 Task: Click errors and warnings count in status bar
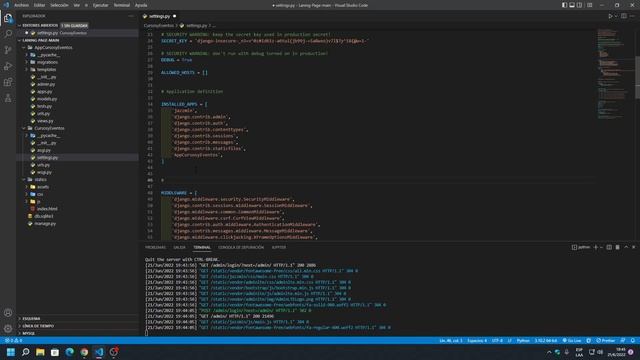[13, 340]
